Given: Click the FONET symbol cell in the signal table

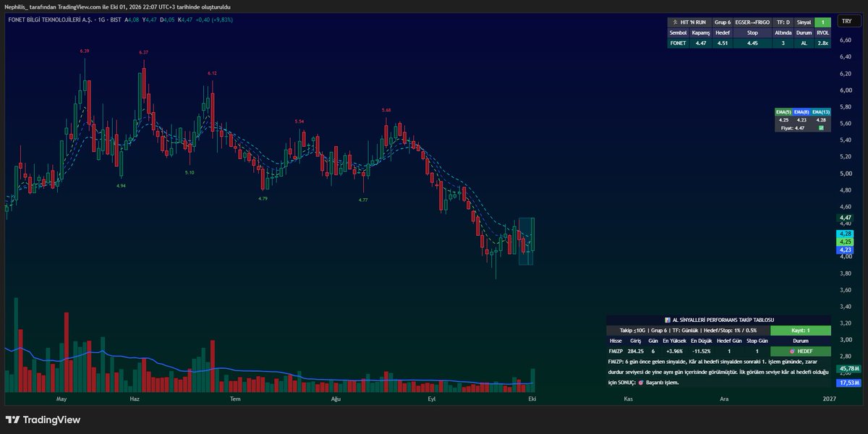Looking at the screenshot, I should click(x=678, y=43).
